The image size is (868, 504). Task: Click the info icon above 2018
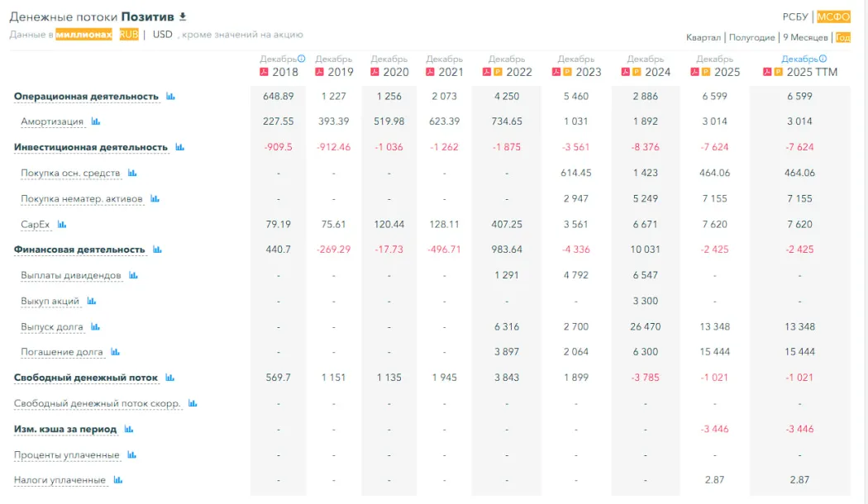pos(301,59)
